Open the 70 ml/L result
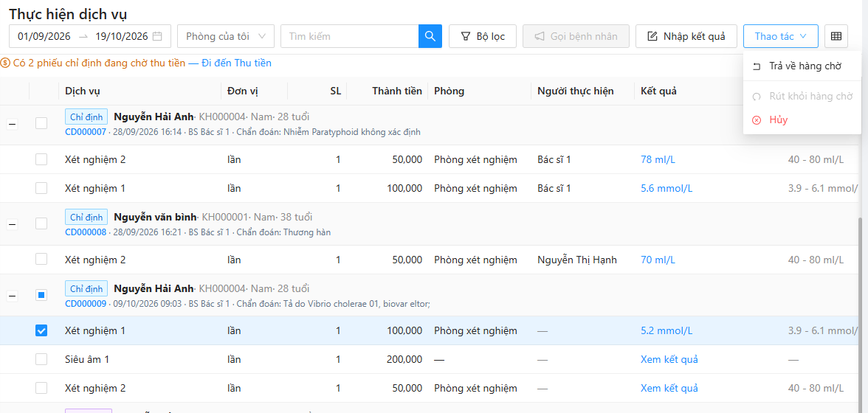868x413 pixels. 658,260
